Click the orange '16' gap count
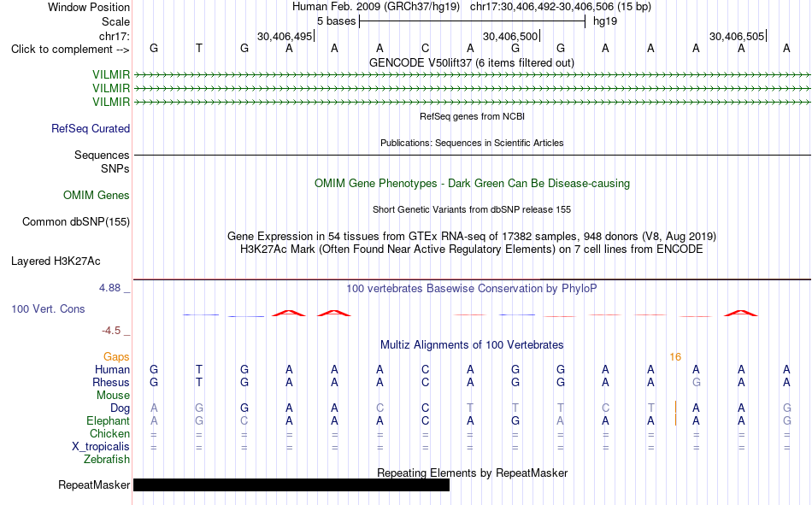The image size is (812, 505). [x=675, y=357]
